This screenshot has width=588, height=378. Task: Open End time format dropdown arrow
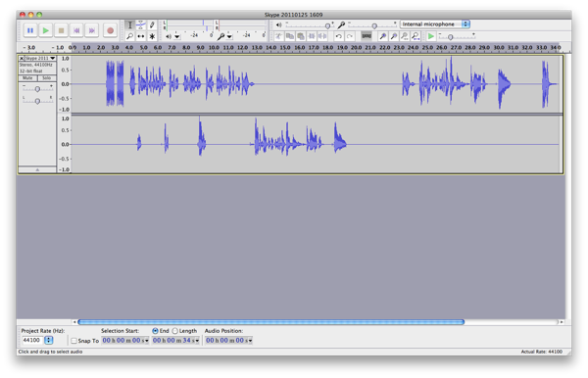(197, 341)
